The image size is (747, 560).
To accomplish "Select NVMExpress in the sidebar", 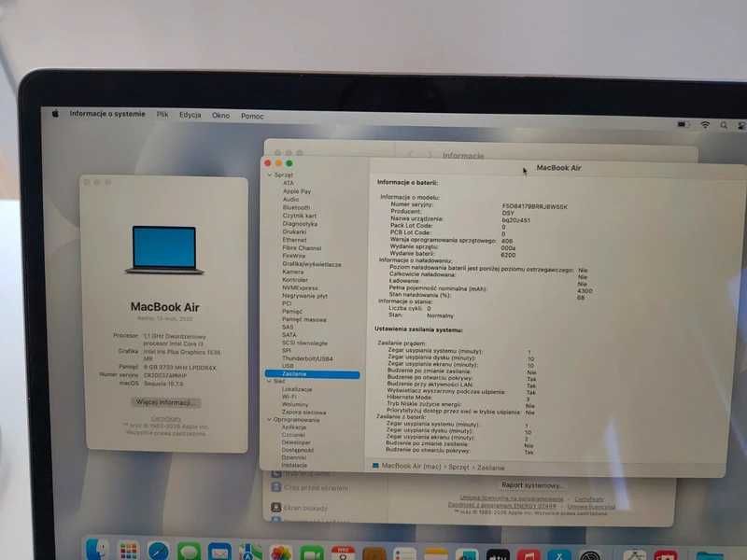I will click(x=300, y=287).
